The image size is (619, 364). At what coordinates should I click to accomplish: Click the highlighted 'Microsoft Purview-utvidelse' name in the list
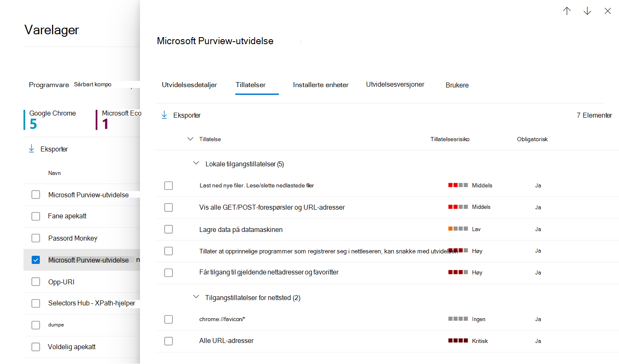tap(88, 260)
